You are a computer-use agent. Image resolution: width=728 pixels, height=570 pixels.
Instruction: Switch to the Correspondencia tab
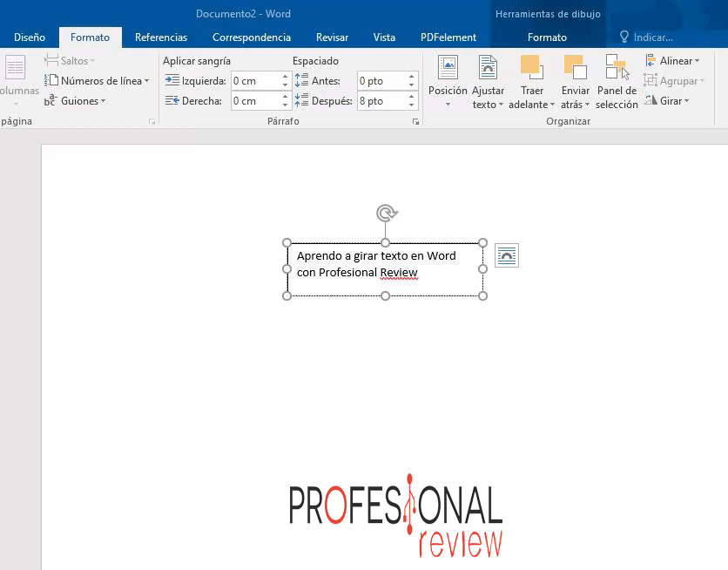click(251, 37)
